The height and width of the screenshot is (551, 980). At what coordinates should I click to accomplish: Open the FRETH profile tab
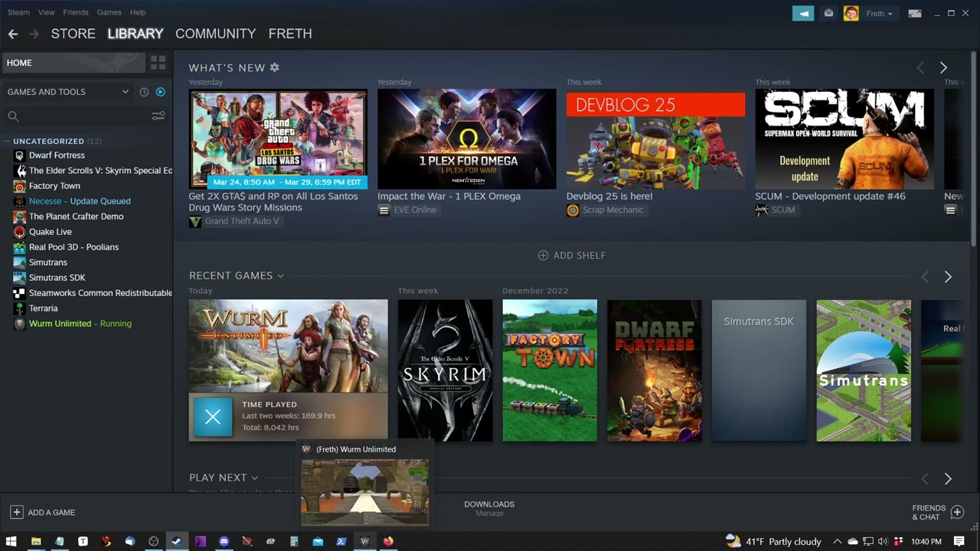point(290,34)
